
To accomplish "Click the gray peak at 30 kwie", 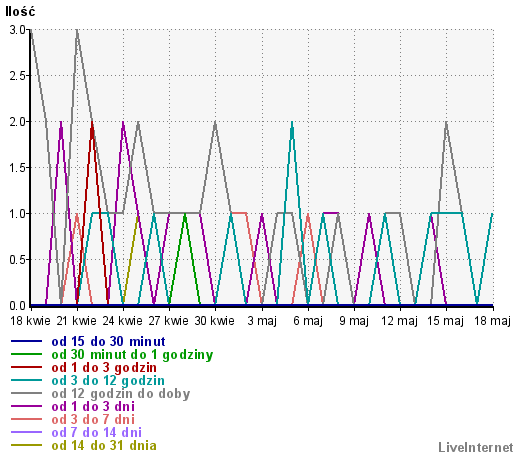I will click(215, 122).
